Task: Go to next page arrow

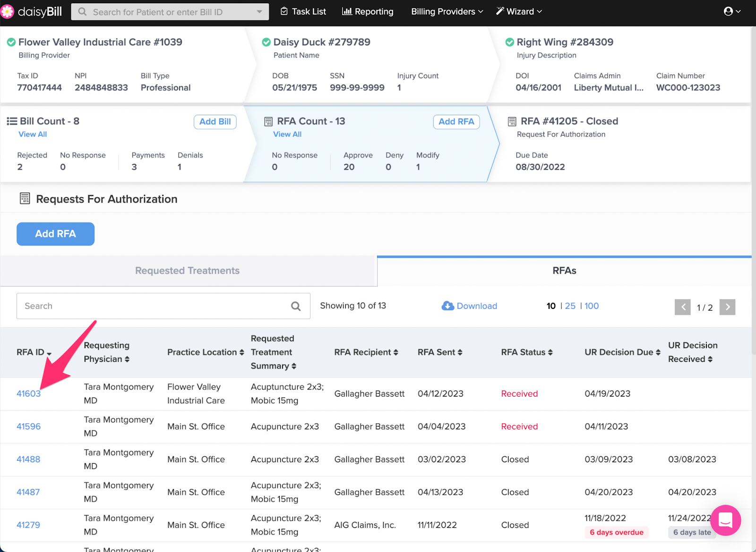Action: pyautogui.click(x=728, y=307)
